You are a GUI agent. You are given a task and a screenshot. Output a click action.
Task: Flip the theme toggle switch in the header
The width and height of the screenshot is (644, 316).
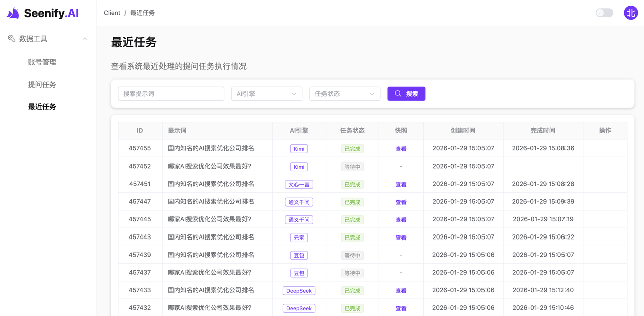coord(604,12)
